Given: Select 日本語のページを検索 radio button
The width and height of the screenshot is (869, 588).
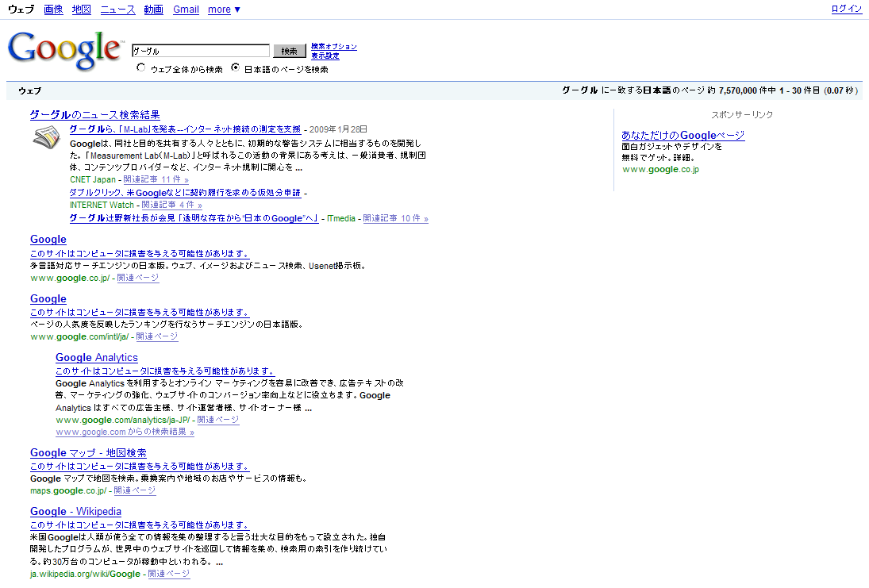Looking at the screenshot, I should point(235,68).
